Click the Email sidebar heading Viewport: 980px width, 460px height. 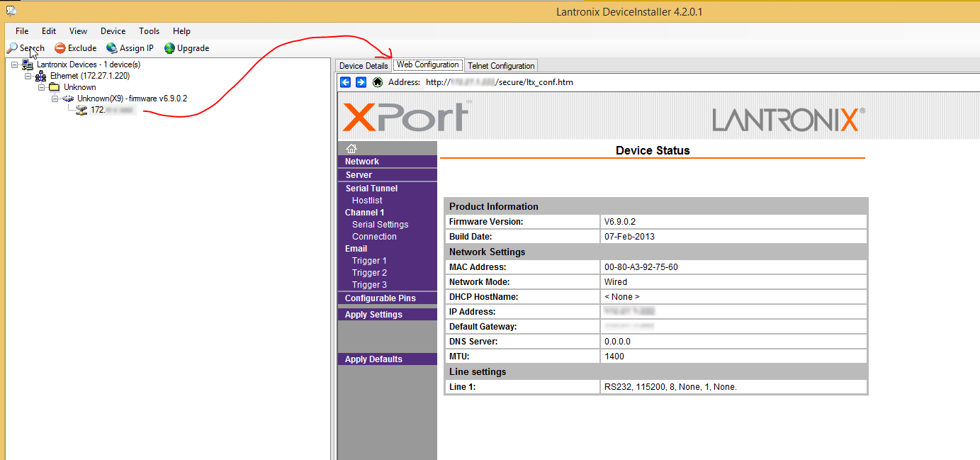(356, 249)
